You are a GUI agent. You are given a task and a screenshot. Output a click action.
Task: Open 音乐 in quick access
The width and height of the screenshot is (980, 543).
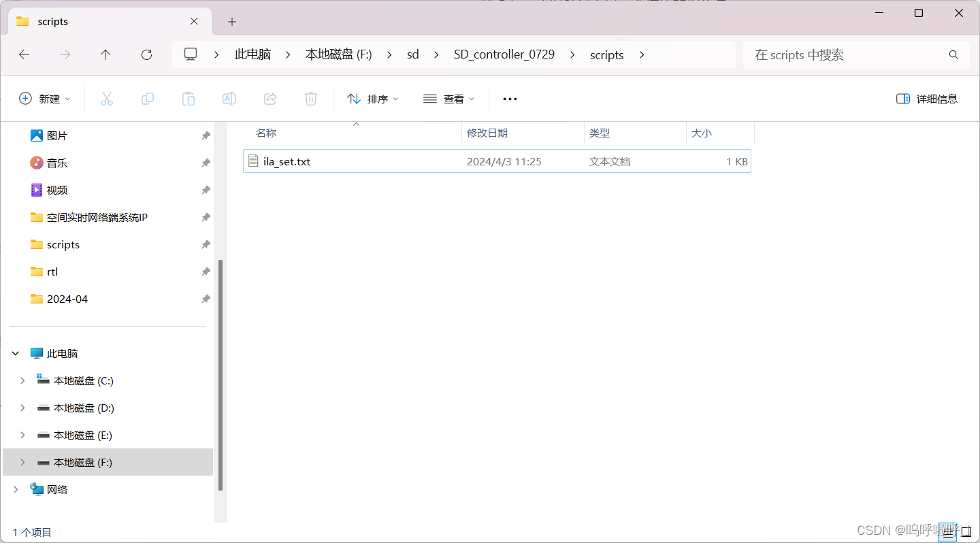(x=57, y=163)
